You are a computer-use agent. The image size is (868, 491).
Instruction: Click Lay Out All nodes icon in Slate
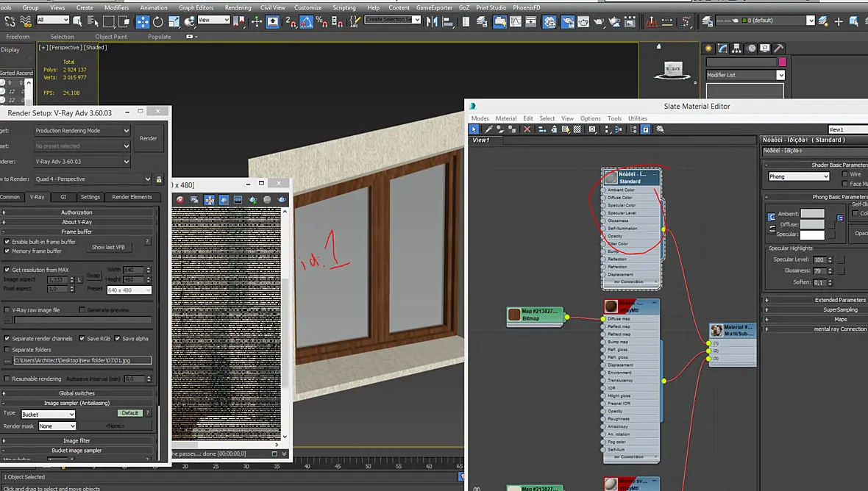click(607, 129)
